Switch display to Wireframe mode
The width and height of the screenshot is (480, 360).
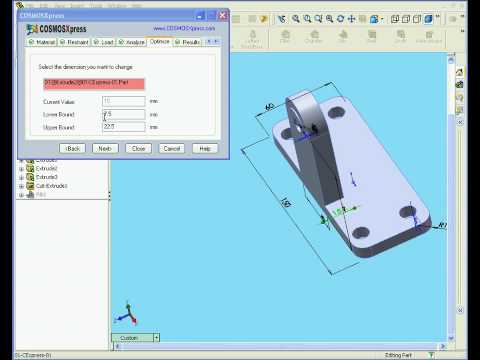[395, 19]
